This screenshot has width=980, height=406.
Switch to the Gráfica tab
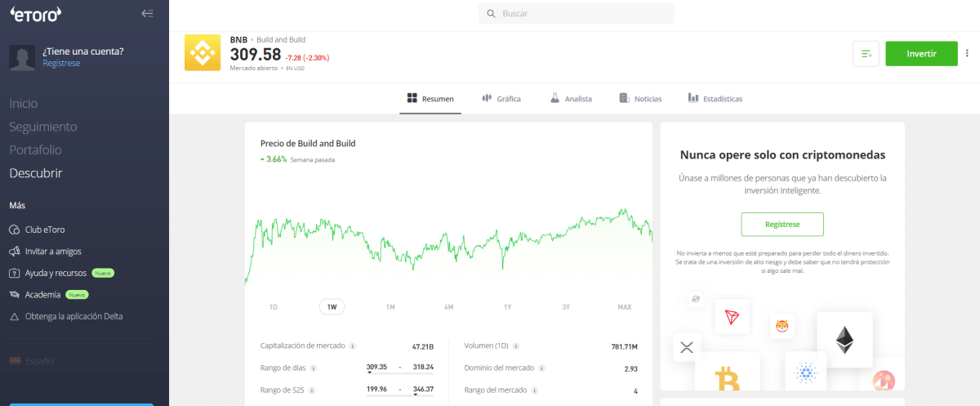coord(501,99)
